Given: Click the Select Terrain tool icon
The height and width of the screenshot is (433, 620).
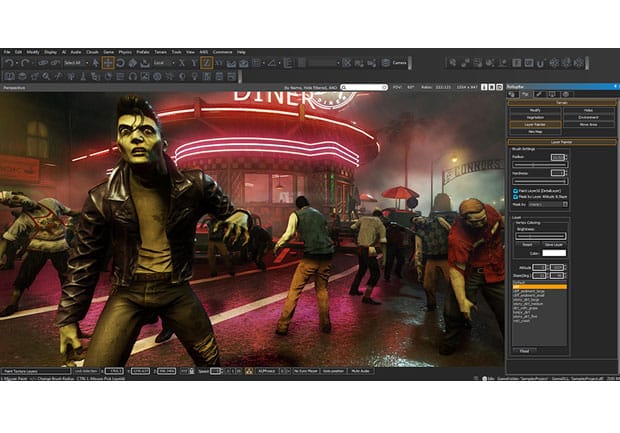Looking at the screenshot, I should 145,63.
